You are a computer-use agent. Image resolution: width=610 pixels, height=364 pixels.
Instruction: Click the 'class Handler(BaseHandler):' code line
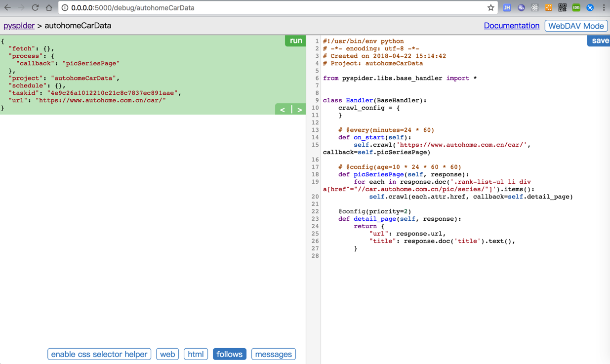coord(374,100)
